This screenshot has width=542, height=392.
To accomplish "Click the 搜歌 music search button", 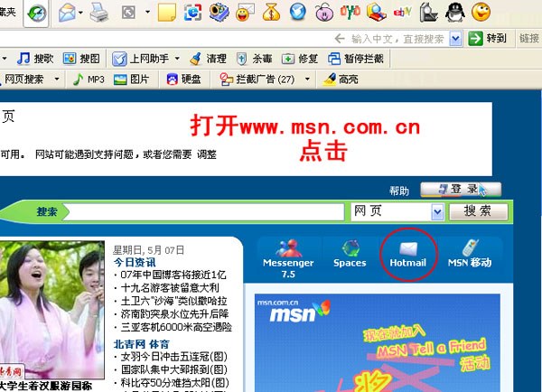I will (x=35, y=59).
